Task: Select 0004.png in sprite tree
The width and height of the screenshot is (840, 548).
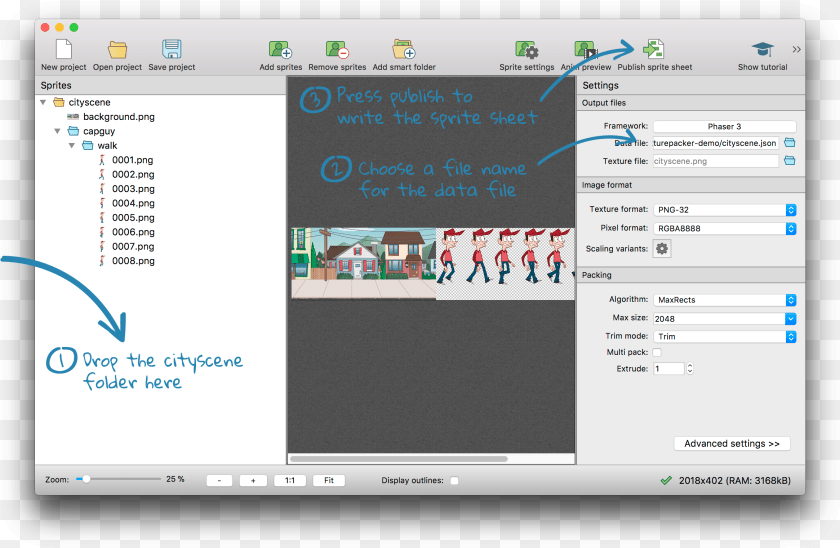Action: 132,203
